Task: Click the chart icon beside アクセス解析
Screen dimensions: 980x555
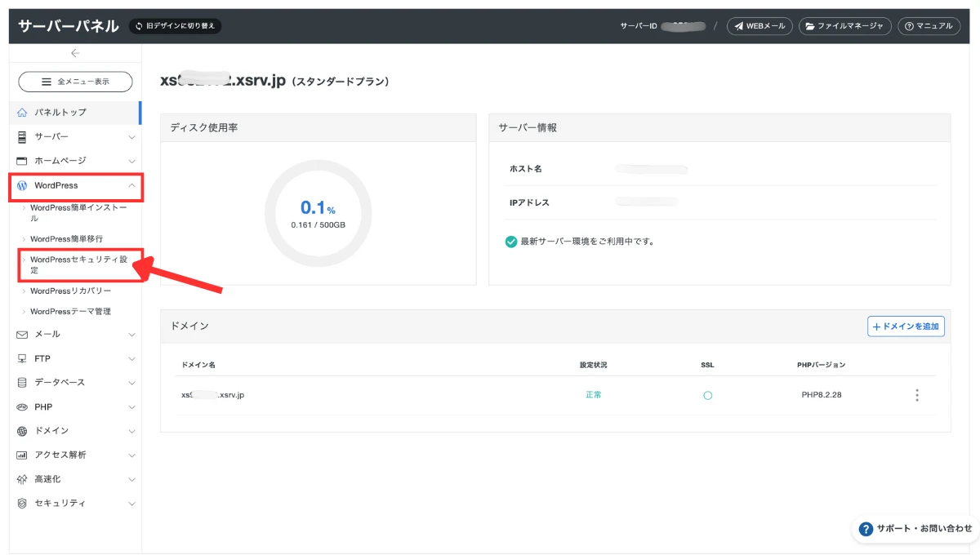Action: [22, 455]
